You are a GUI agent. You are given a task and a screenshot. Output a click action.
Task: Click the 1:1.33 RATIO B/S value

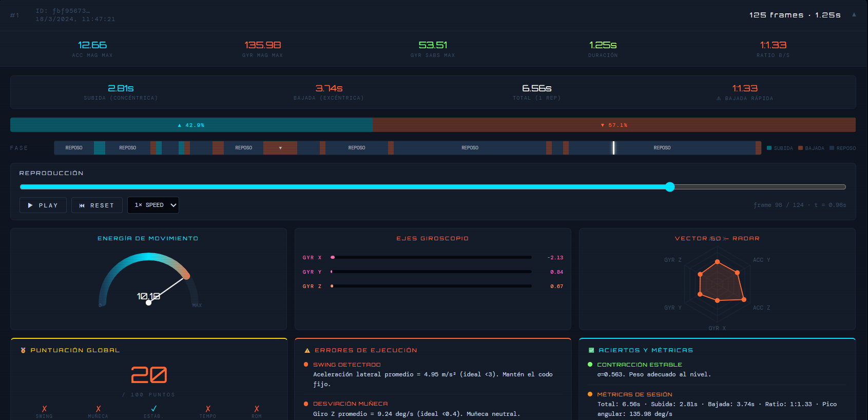[773, 45]
